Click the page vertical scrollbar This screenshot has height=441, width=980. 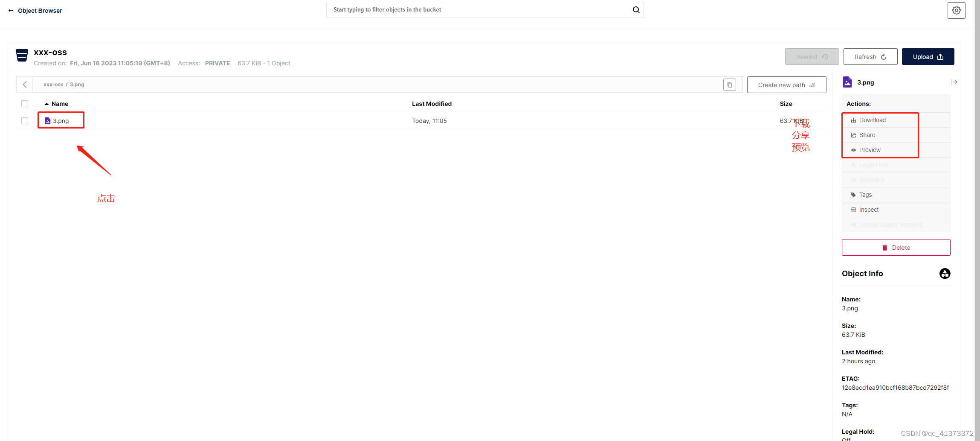pos(977,220)
